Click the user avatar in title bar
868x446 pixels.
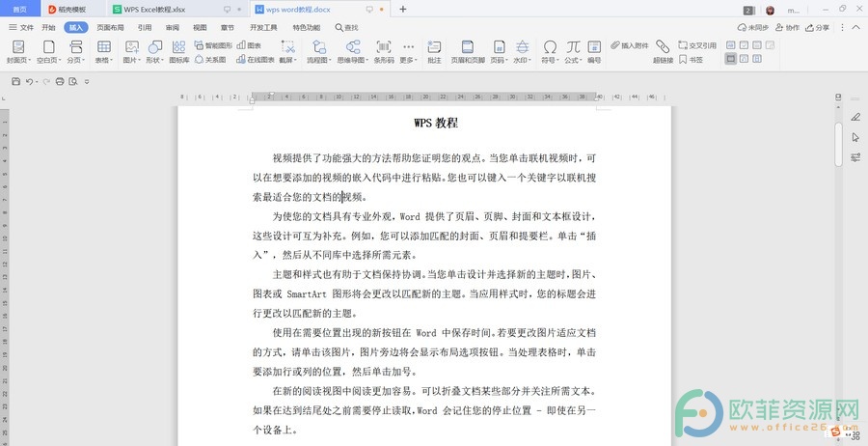pos(770,10)
